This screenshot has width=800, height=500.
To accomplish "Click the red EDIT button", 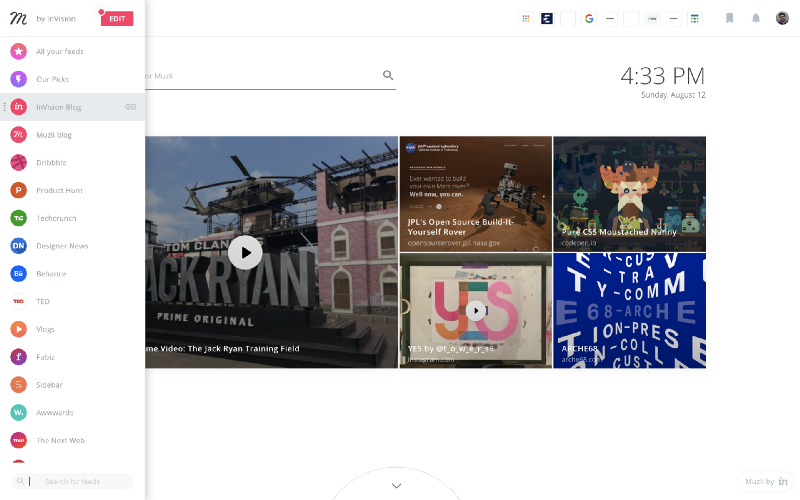I will coord(117,18).
